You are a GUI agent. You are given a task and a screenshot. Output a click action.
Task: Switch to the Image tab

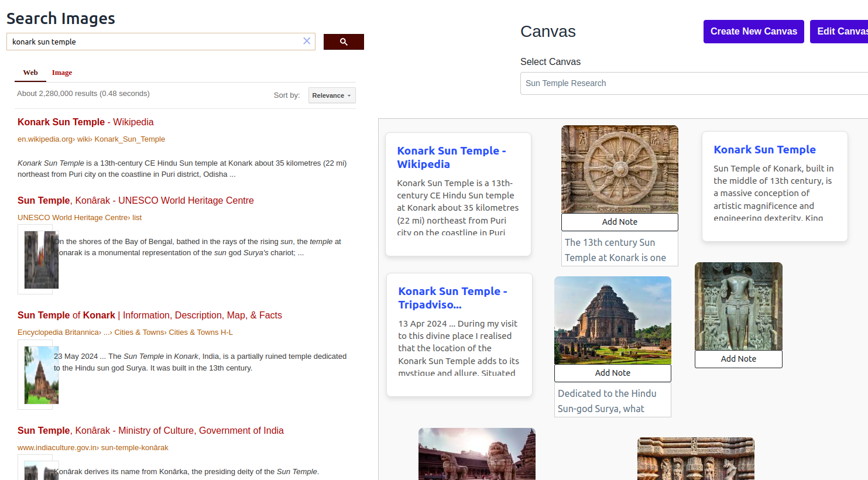pos(62,72)
